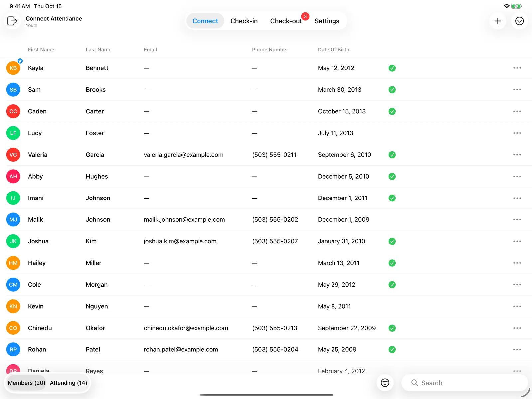532x399 pixels.
Task: Add a new member with plus button
Action: pos(498,21)
